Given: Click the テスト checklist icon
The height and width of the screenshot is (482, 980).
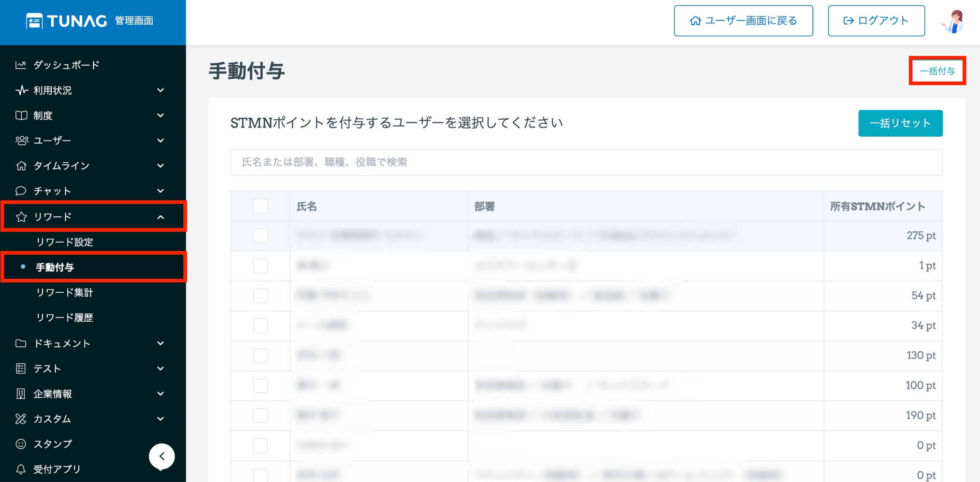Looking at the screenshot, I should tap(21, 369).
